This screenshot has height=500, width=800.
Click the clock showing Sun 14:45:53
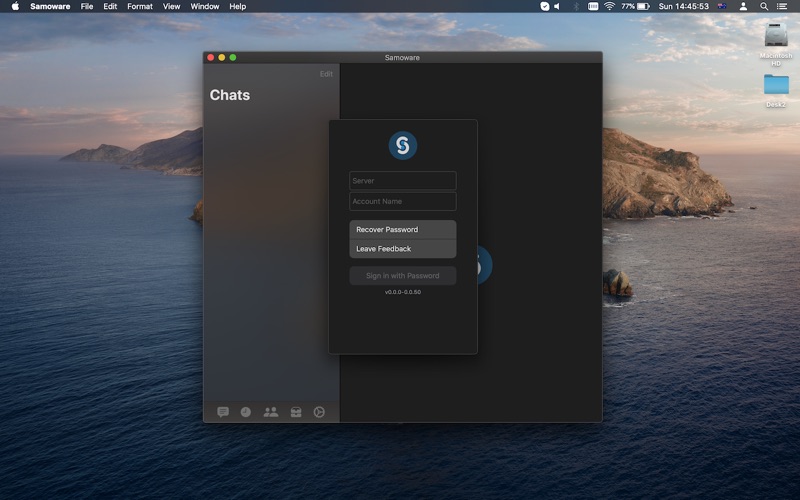(x=683, y=6)
